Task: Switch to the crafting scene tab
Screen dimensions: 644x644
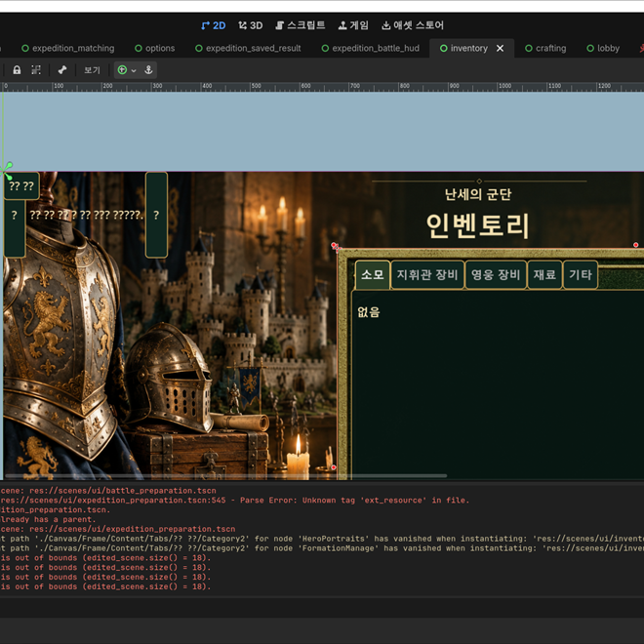Action: coord(545,49)
